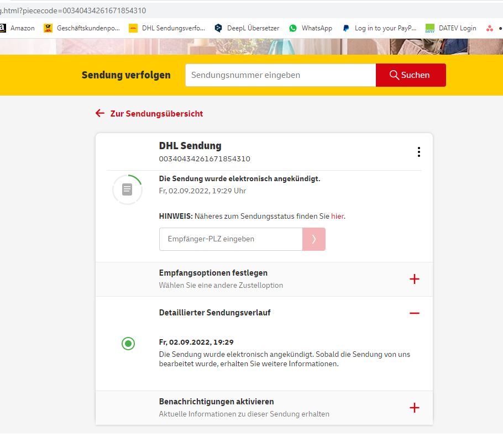503x448 pixels.
Task: Open the DATEV Login bookmark
Action: point(450,28)
